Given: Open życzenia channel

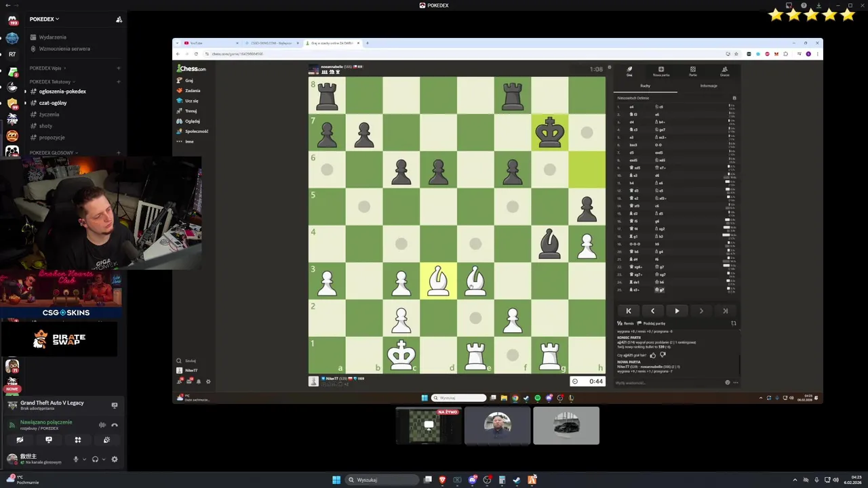Looking at the screenshot, I should point(49,114).
